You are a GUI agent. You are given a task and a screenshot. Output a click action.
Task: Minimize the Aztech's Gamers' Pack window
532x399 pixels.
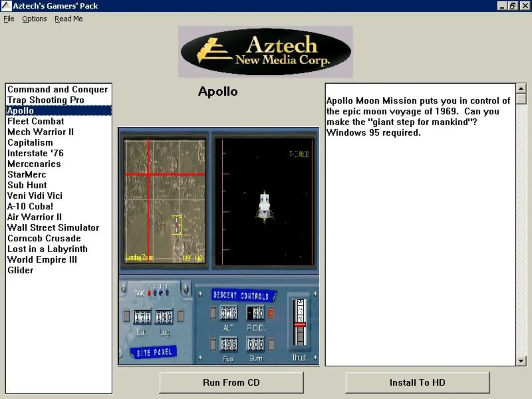pyautogui.click(x=502, y=6)
